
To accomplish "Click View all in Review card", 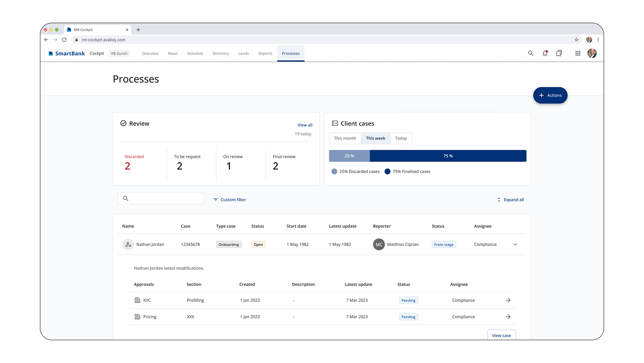I will pyautogui.click(x=305, y=125).
